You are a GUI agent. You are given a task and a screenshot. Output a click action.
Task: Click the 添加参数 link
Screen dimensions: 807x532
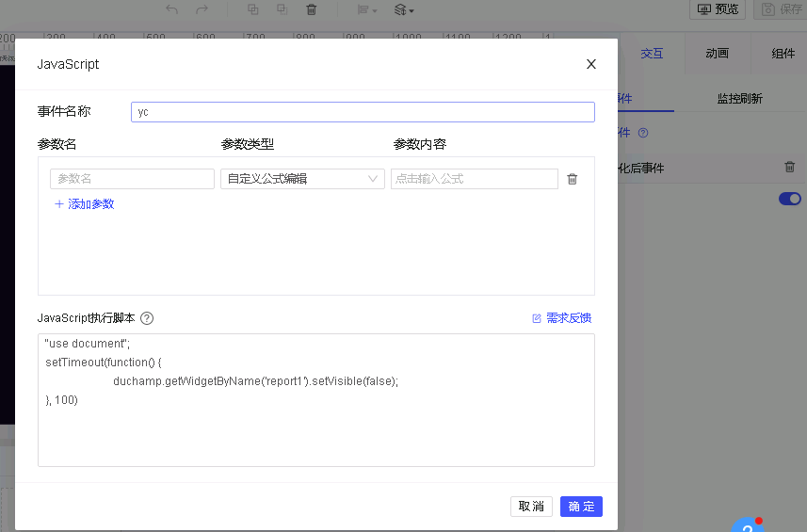pos(85,203)
